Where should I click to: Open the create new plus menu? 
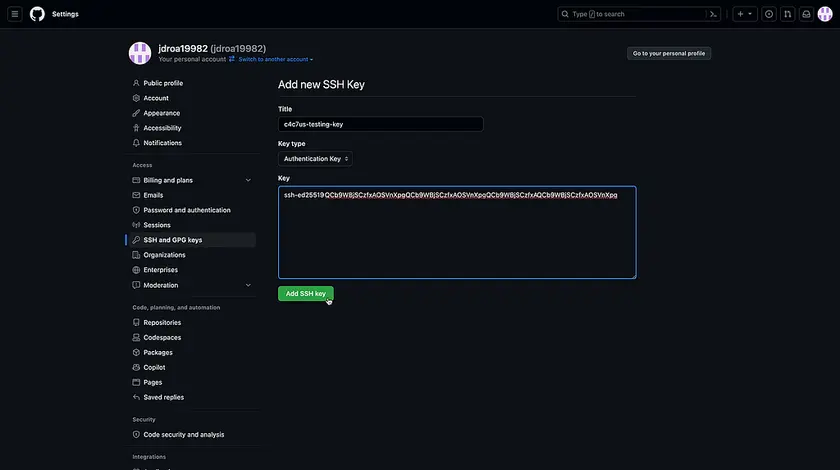pos(745,14)
